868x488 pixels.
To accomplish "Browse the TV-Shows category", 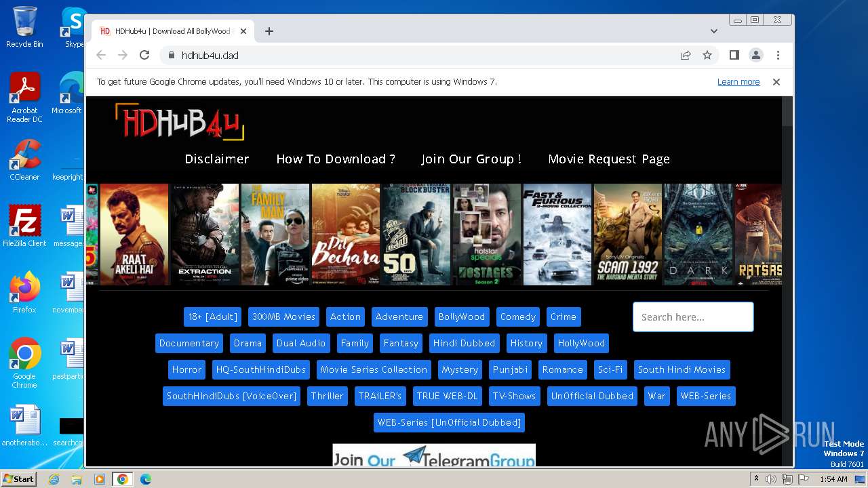I will [514, 396].
